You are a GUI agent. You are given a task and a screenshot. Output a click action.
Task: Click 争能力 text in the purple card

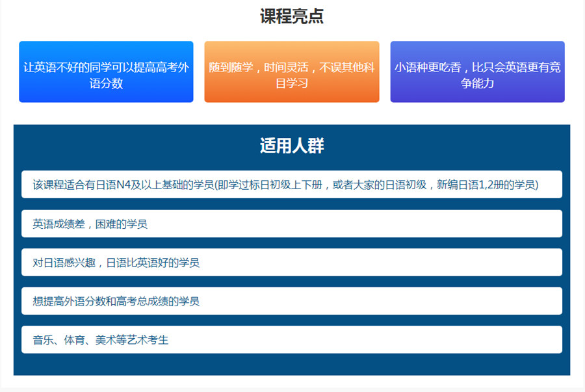[477, 83]
